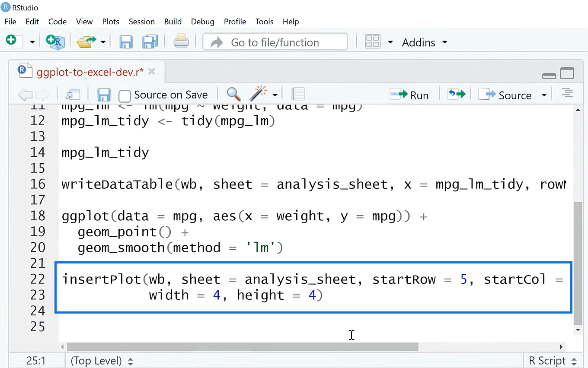Open the Build menu
The height and width of the screenshot is (368, 588).
[173, 22]
